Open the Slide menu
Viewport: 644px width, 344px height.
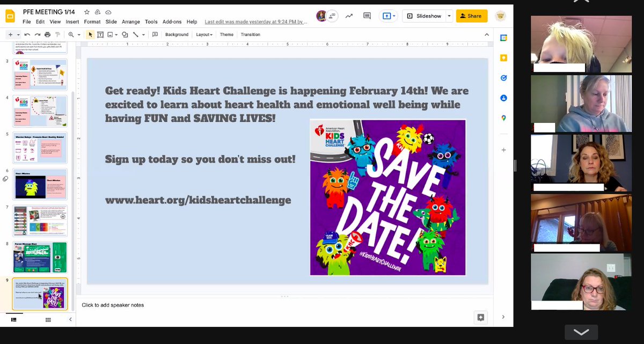click(x=111, y=22)
